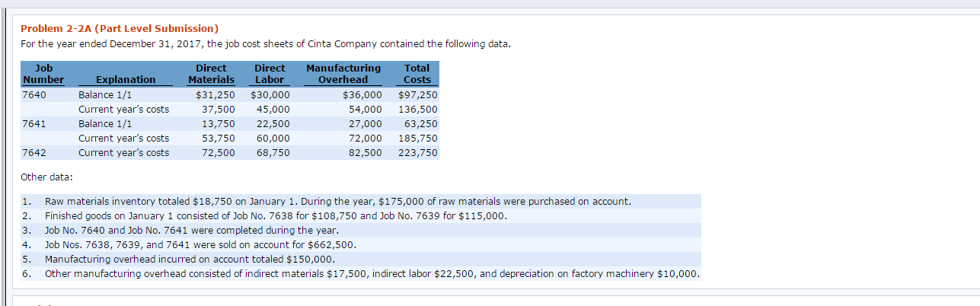Click job number 7642 table cell
The height and width of the screenshot is (306, 980).
coord(34,153)
